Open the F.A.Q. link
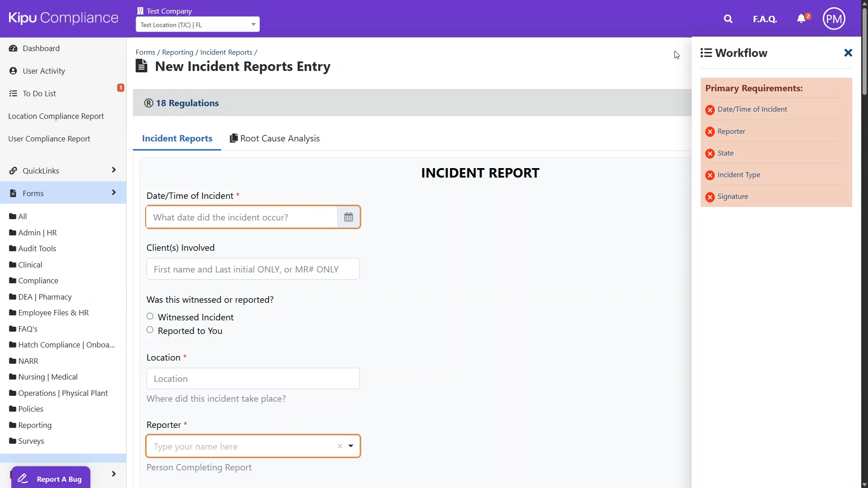Screen dimensions: 868x488 764,19
